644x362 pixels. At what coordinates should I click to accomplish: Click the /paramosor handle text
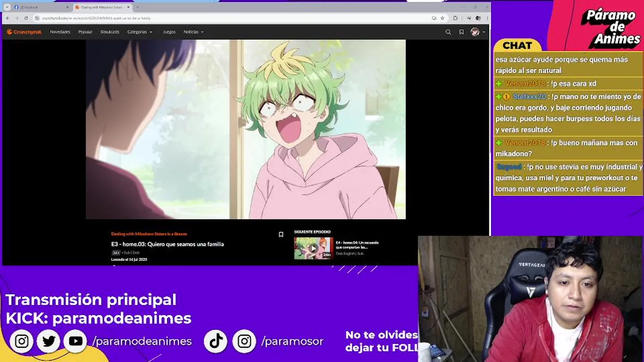point(292,341)
